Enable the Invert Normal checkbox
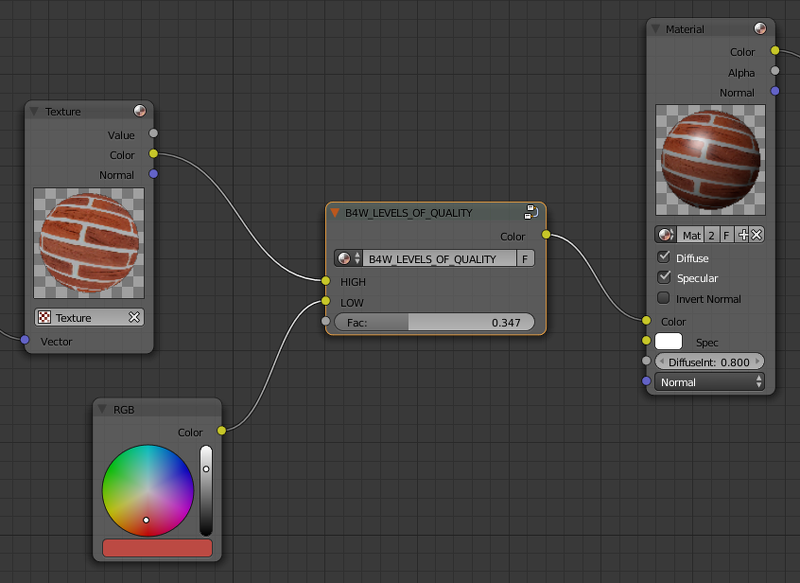The height and width of the screenshot is (583, 800). pyautogui.click(x=664, y=298)
